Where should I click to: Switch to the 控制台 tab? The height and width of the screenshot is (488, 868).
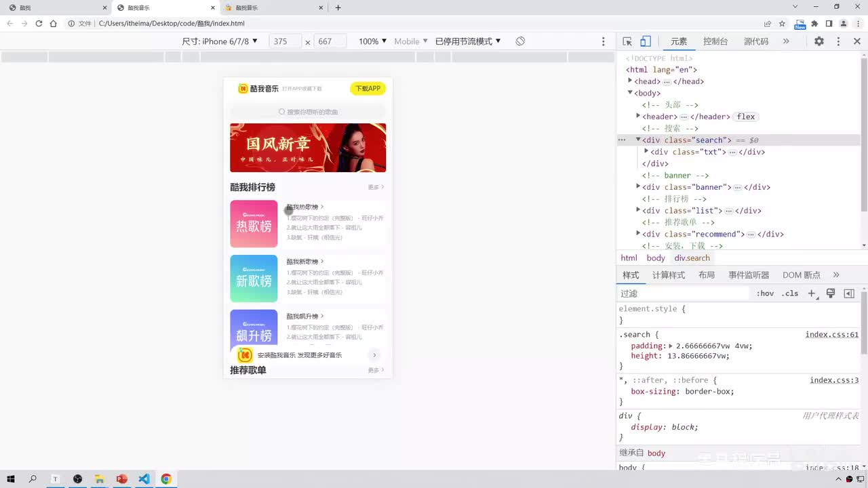tap(715, 41)
